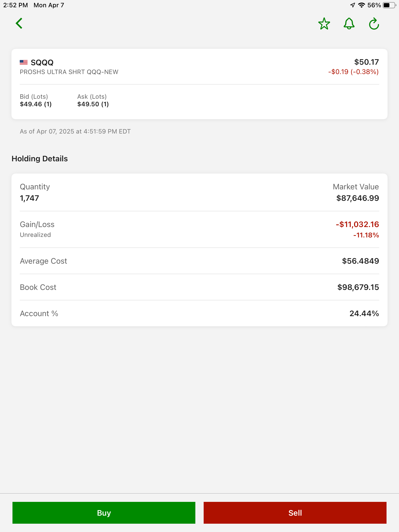Select the Ask (Lots) $49.50 value
Image resolution: width=399 pixels, height=532 pixels.
pos(93,104)
